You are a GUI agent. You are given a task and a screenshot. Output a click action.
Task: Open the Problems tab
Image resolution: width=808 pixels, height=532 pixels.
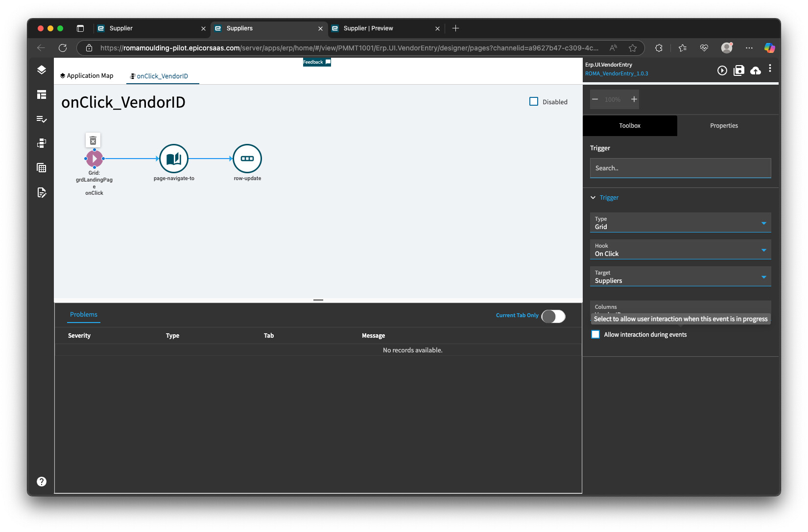coord(84,315)
